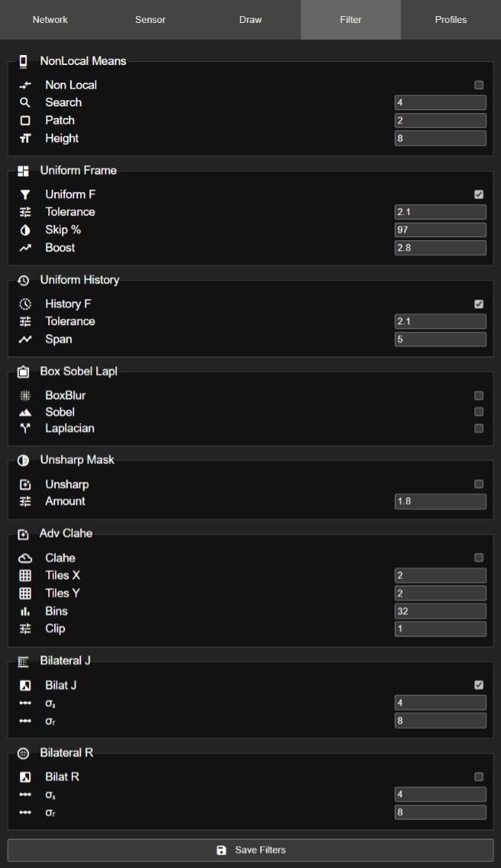The height and width of the screenshot is (868, 501).
Task: Click the Uniform F funnel icon
Action: (24, 194)
